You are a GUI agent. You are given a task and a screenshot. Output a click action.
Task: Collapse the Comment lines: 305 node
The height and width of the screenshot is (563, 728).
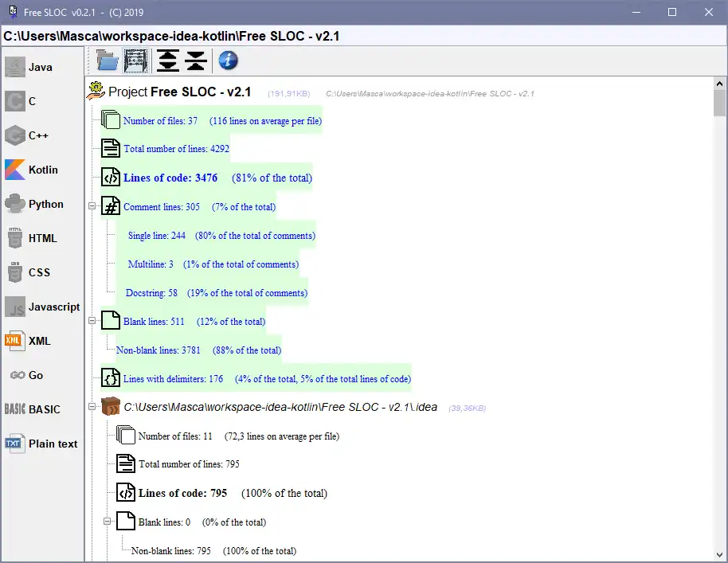92,206
